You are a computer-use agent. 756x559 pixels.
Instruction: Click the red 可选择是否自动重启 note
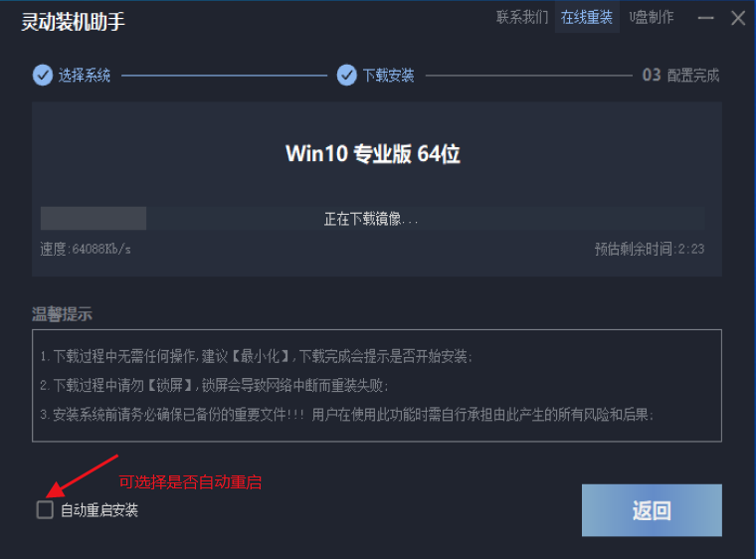[190, 481]
